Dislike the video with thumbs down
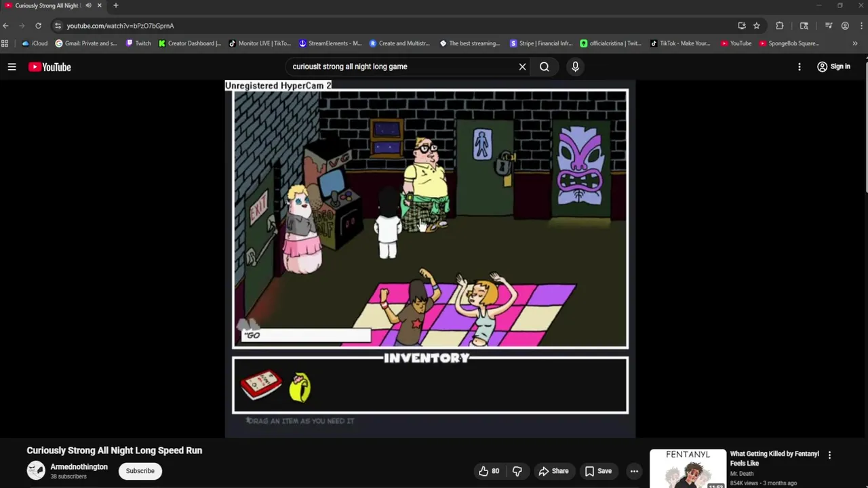Screen dimensions: 868x488 pos(517,471)
